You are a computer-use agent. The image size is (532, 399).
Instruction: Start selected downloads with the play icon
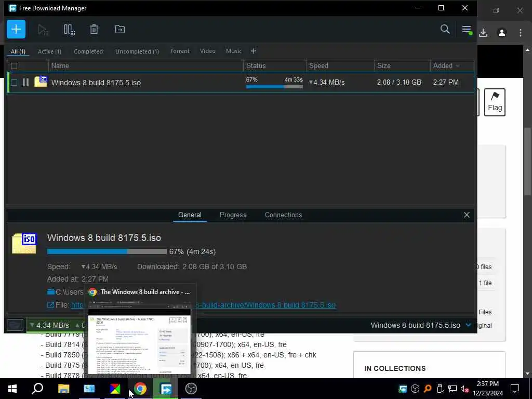pyautogui.click(x=43, y=30)
